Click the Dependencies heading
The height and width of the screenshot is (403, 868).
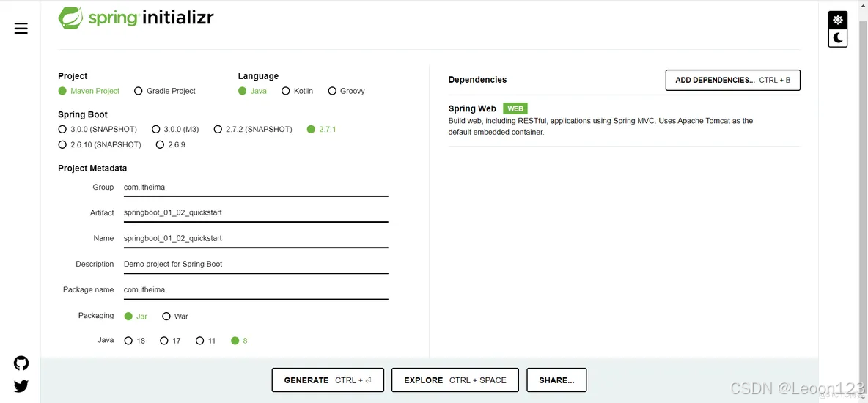coord(477,80)
